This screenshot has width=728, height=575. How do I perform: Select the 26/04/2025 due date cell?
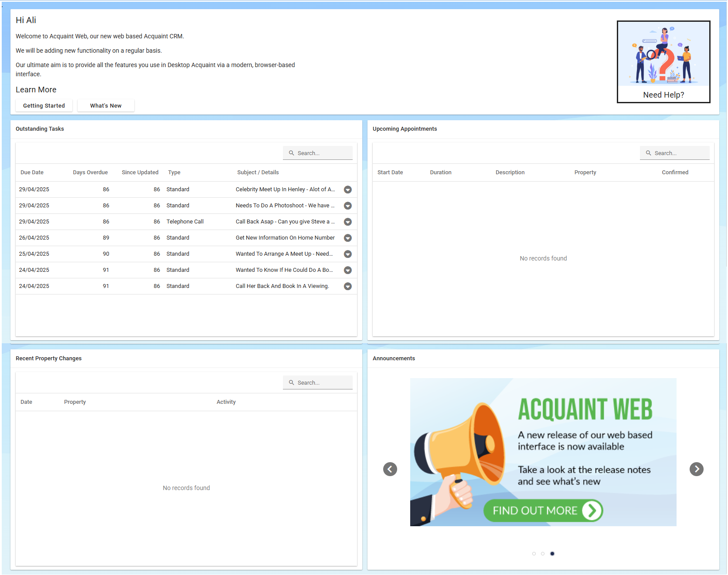(x=34, y=238)
